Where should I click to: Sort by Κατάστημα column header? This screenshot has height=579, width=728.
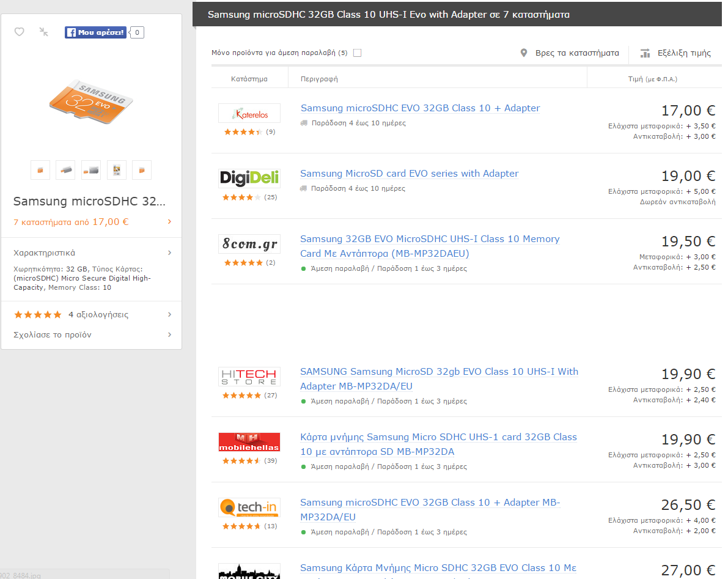249,79
